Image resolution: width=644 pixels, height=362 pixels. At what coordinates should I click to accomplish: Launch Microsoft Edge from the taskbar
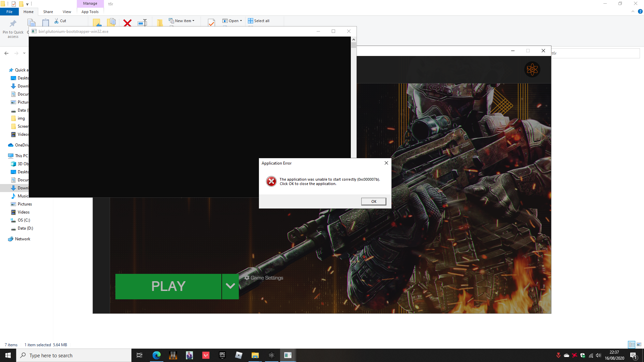[x=156, y=355]
